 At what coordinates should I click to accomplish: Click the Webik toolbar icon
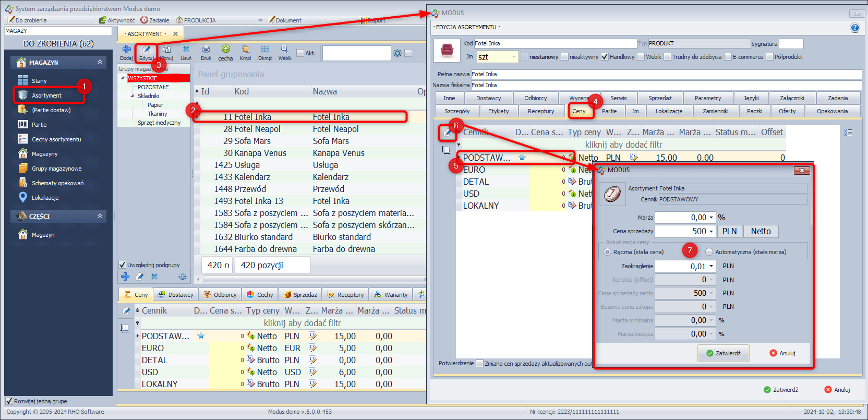285,52
